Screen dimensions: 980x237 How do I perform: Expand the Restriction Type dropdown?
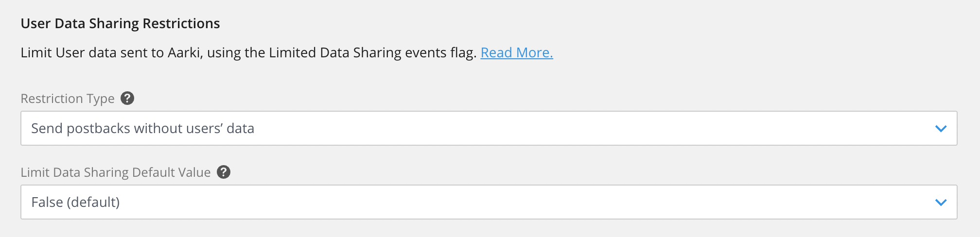pyautogui.click(x=489, y=128)
